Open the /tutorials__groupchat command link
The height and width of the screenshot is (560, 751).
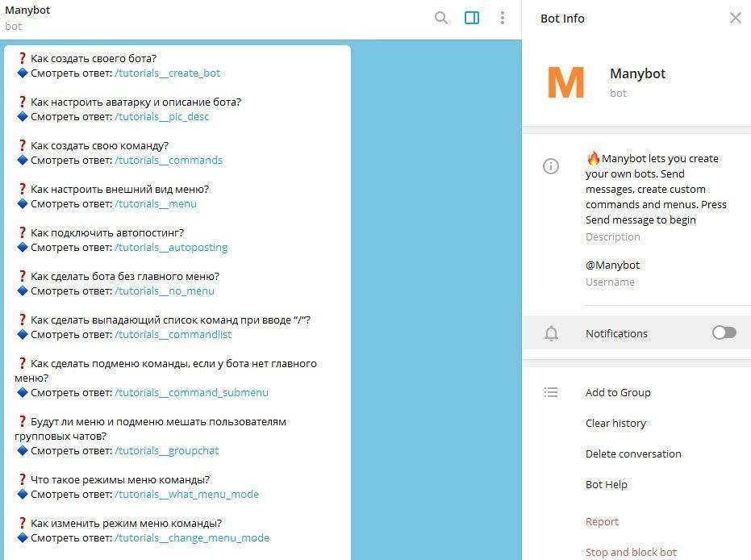pos(167,451)
